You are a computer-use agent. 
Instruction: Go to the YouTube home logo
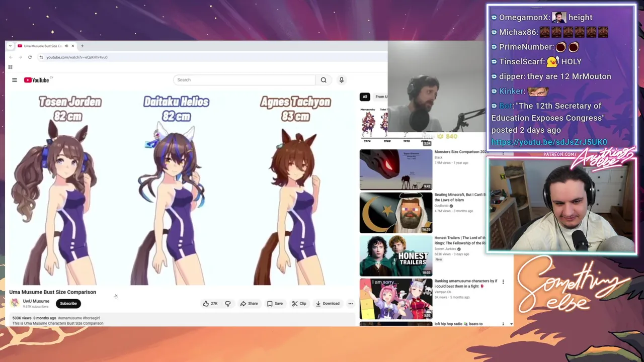tap(37, 80)
